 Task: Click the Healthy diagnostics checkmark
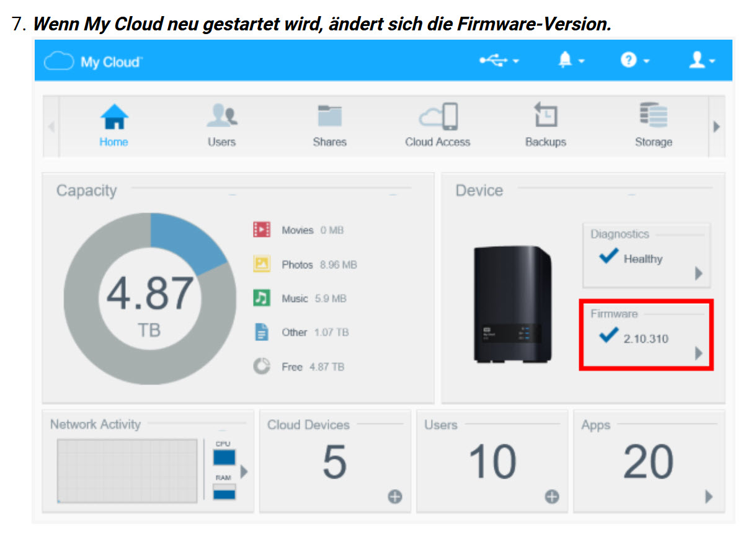coord(609,256)
